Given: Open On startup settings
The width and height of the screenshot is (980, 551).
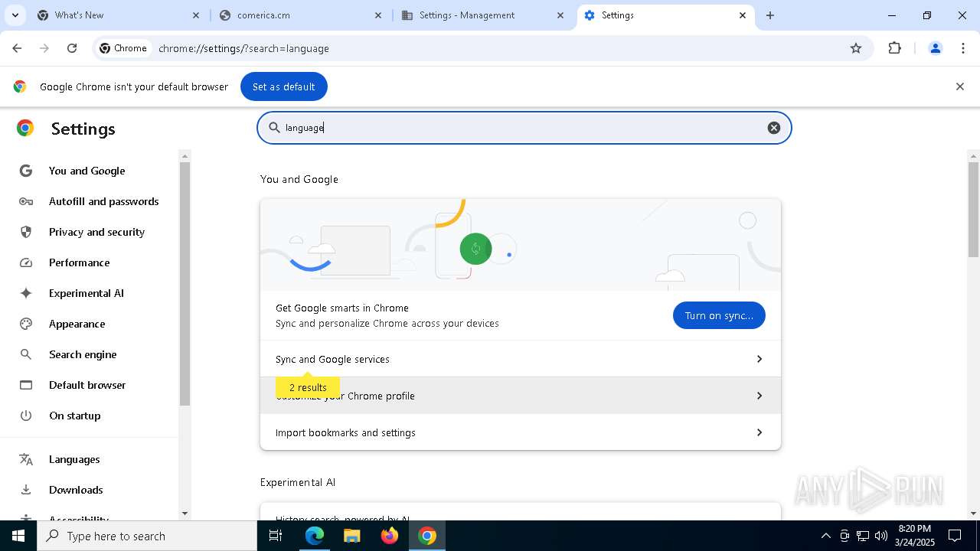Looking at the screenshot, I should point(75,416).
